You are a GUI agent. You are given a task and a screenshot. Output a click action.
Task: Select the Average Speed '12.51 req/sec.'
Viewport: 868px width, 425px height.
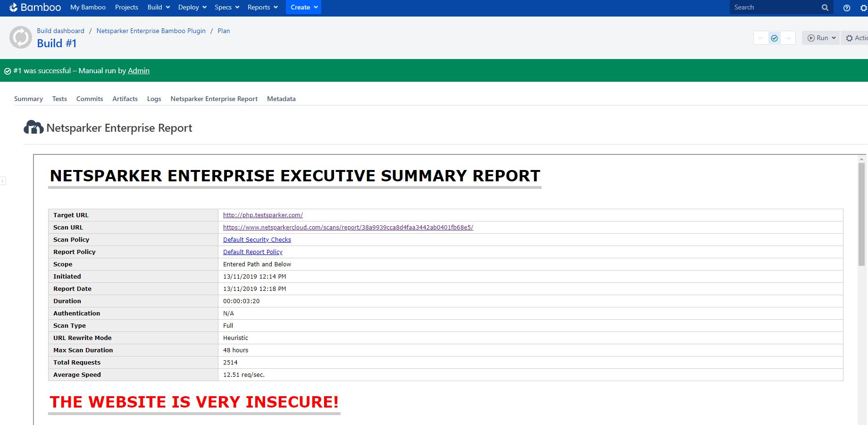click(x=244, y=374)
